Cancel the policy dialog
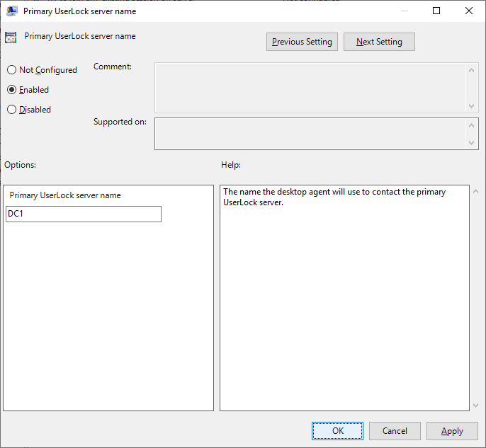 (395, 431)
